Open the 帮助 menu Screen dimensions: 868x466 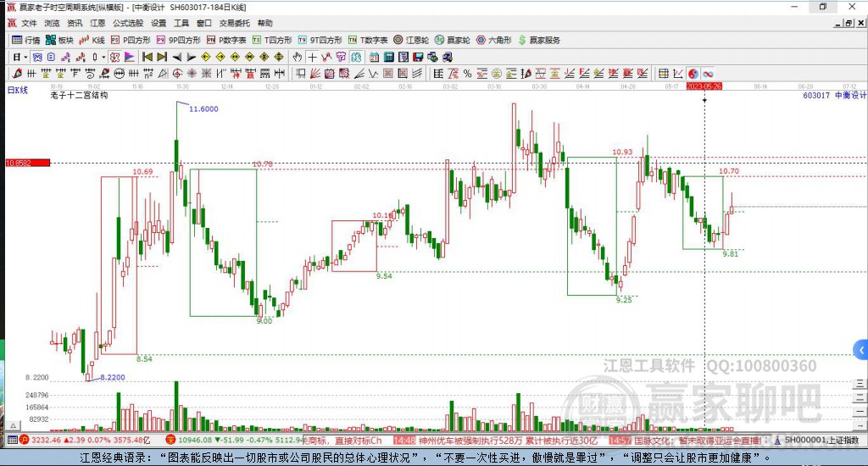coord(265,23)
